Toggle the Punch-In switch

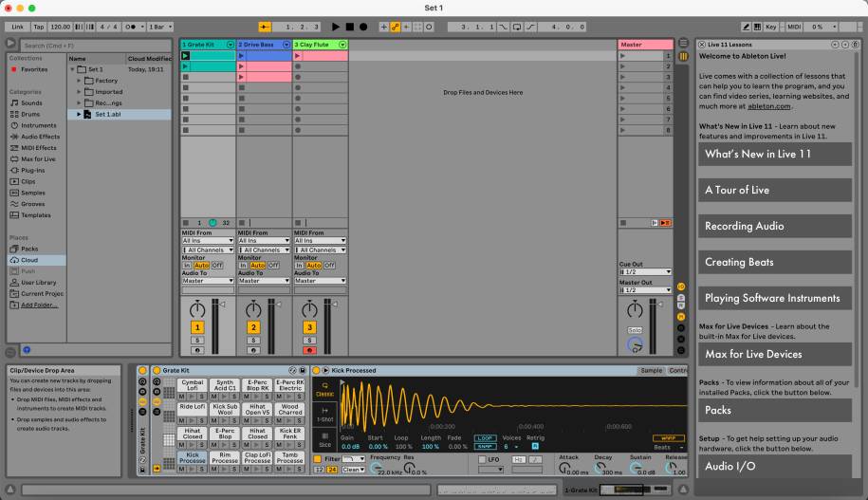[x=503, y=27]
